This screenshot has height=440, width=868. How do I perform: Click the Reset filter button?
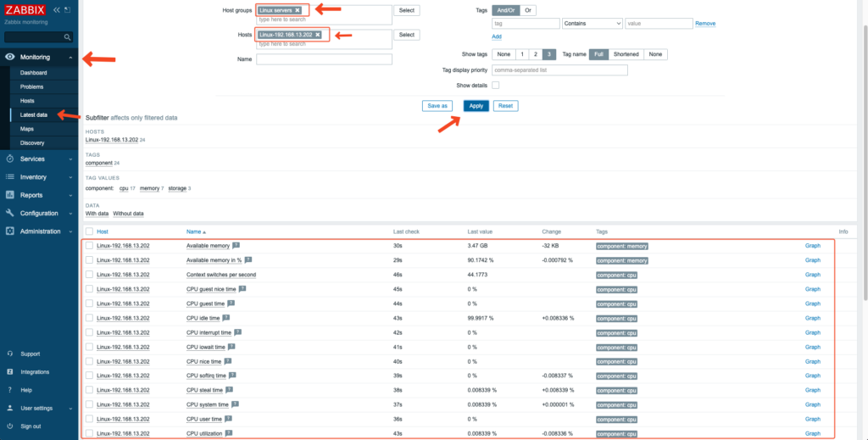(505, 106)
